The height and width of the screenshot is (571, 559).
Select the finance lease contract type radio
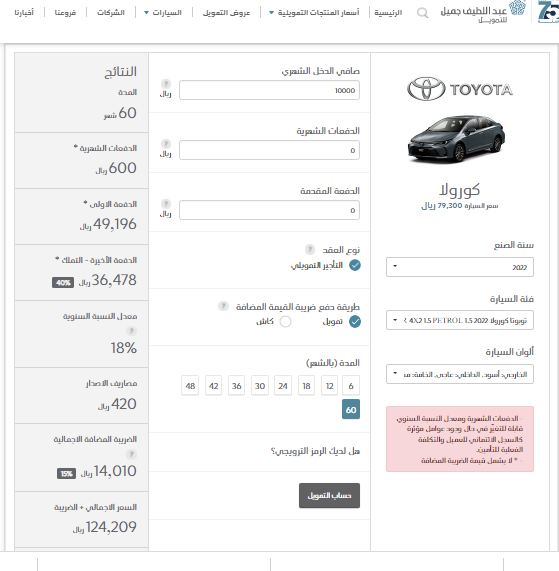click(355, 265)
